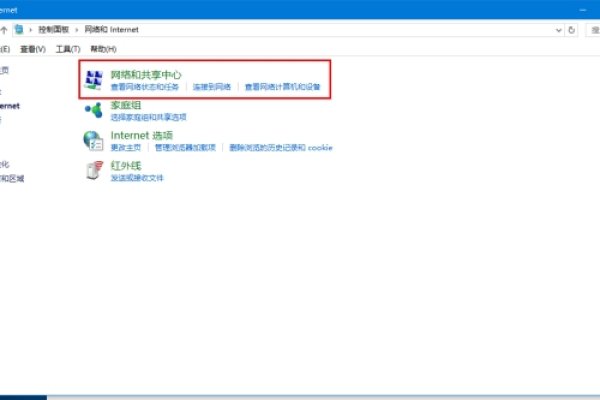Click the Control Panel icon in address bar
This screenshot has height=400, width=600.
pyautogui.click(x=19, y=29)
